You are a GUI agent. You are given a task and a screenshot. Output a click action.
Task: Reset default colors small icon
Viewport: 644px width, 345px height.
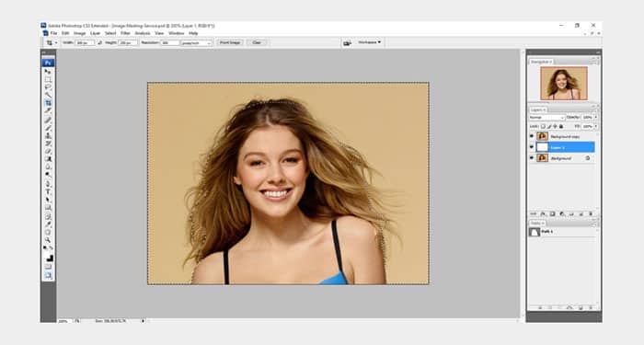46,248
